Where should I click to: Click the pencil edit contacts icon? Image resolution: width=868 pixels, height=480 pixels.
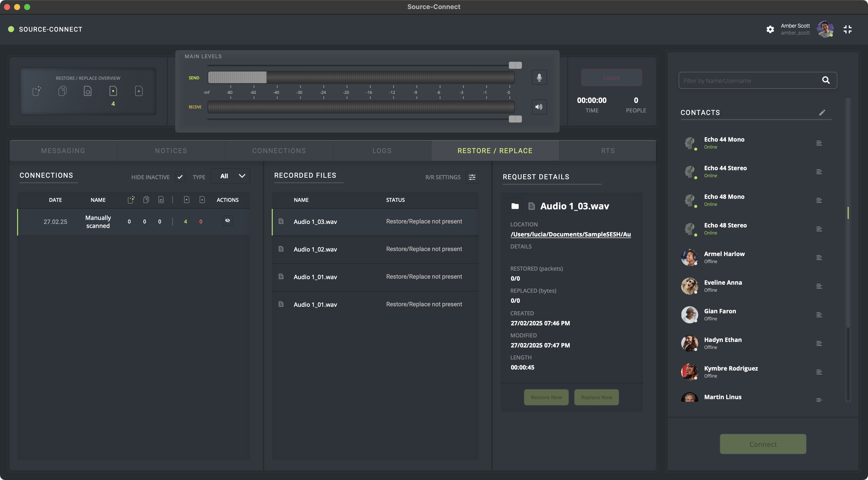point(822,112)
